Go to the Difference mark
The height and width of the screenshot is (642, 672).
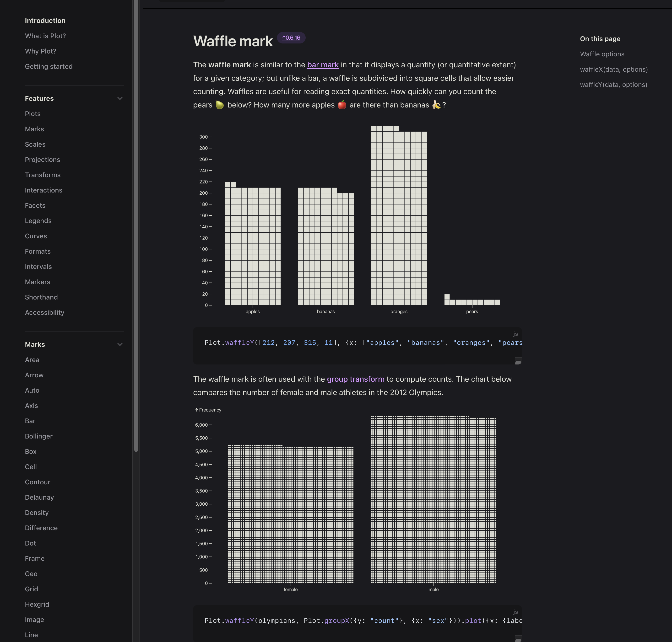(x=41, y=528)
